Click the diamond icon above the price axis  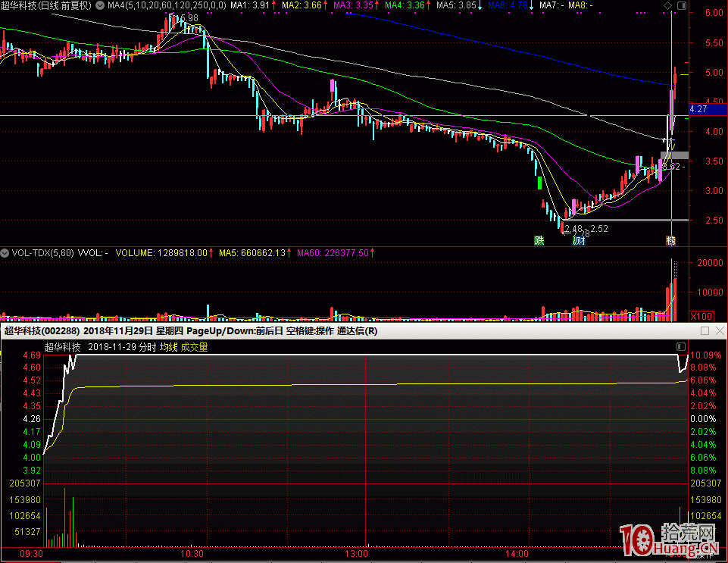point(667,6)
